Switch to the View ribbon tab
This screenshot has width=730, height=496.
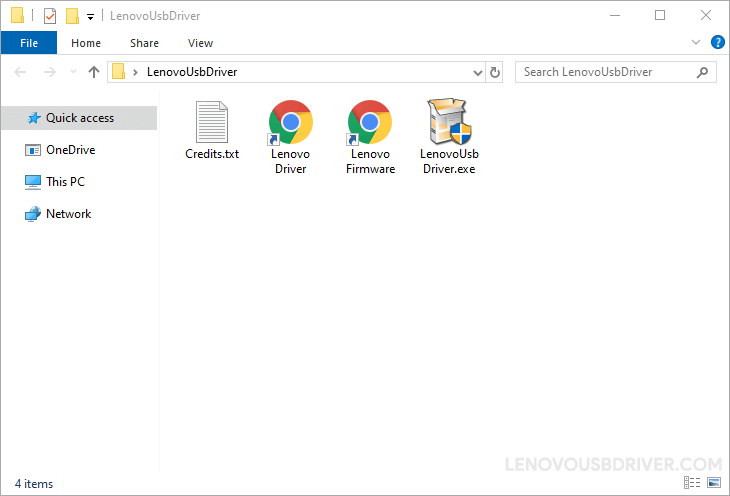200,43
